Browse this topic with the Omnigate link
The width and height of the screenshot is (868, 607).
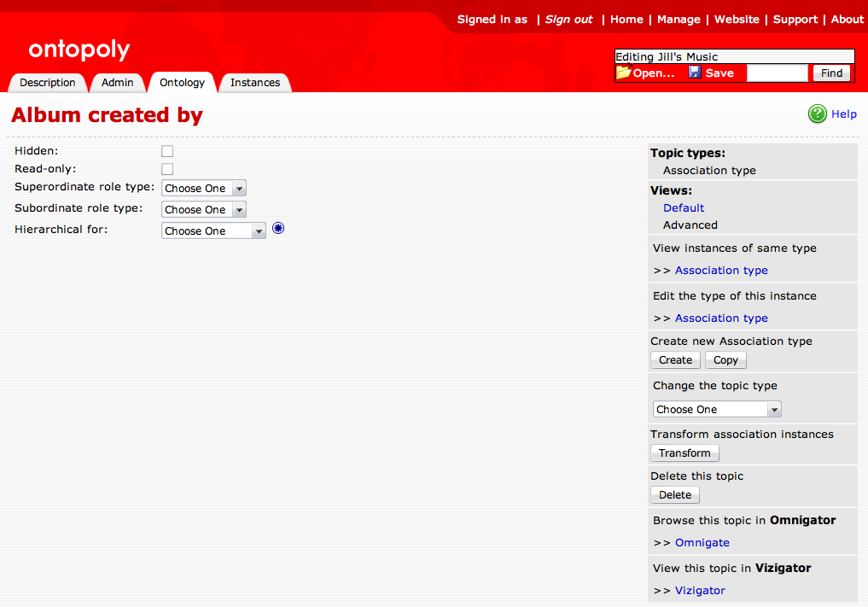(702, 542)
